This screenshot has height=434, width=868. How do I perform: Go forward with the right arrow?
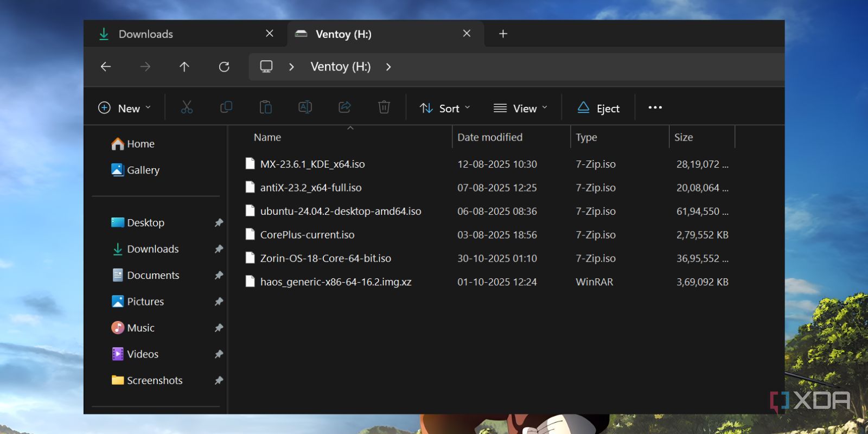coord(145,66)
